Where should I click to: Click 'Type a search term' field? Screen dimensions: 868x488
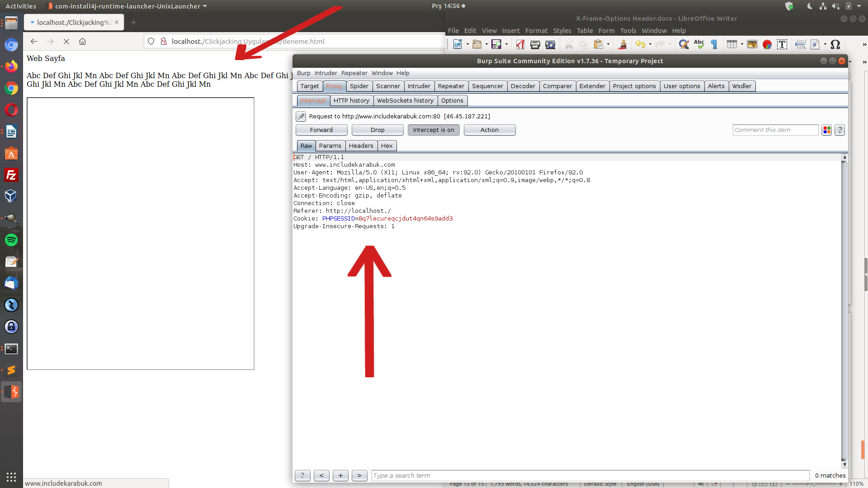(590, 476)
